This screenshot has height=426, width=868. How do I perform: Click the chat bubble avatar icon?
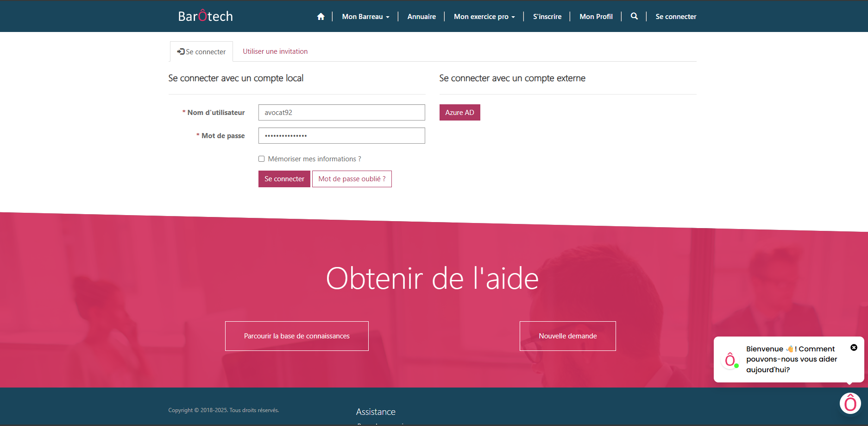click(x=730, y=359)
